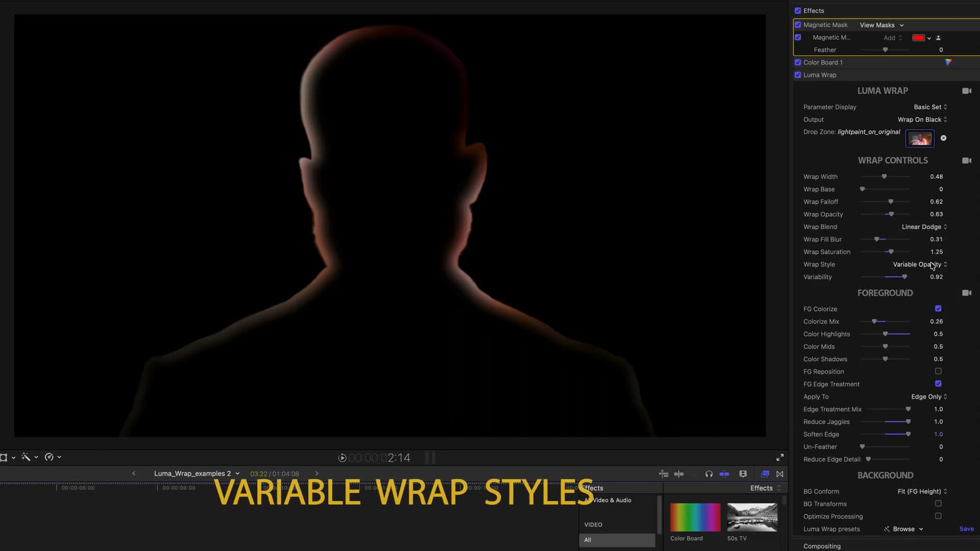Toggle the Effects browser icon
980x551 pixels.
click(x=765, y=474)
